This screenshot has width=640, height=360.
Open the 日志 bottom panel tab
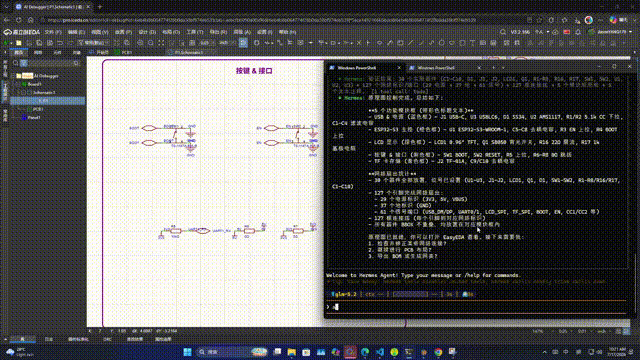pyautogui.click(x=49, y=339)
